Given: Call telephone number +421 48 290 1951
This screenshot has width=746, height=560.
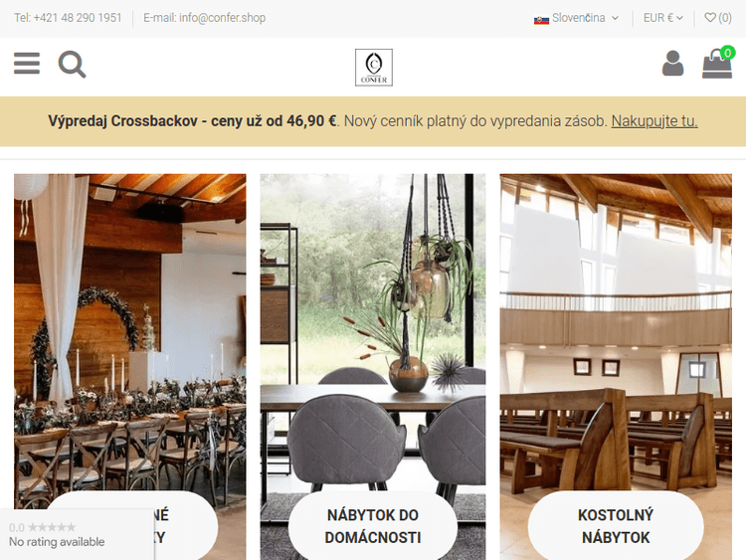Looking at the screenshot, I should tap(68, 18).
